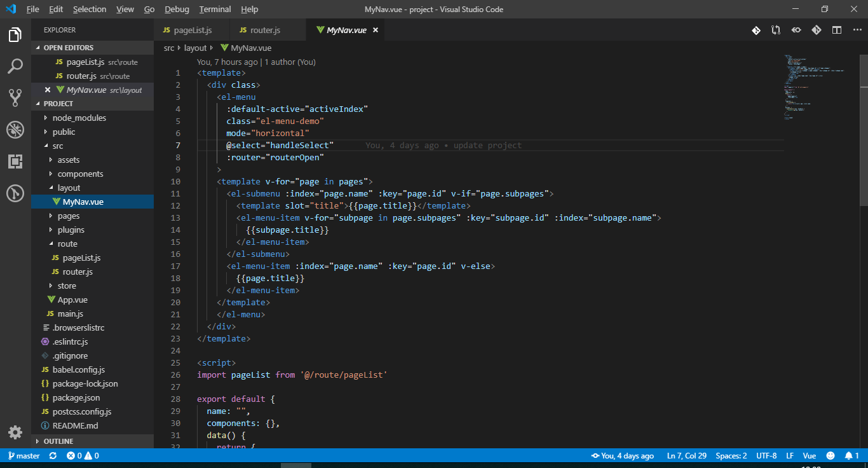Click the code lens 'You, 7 hours ago'
The image size is (868, 468).
(227, 62)
